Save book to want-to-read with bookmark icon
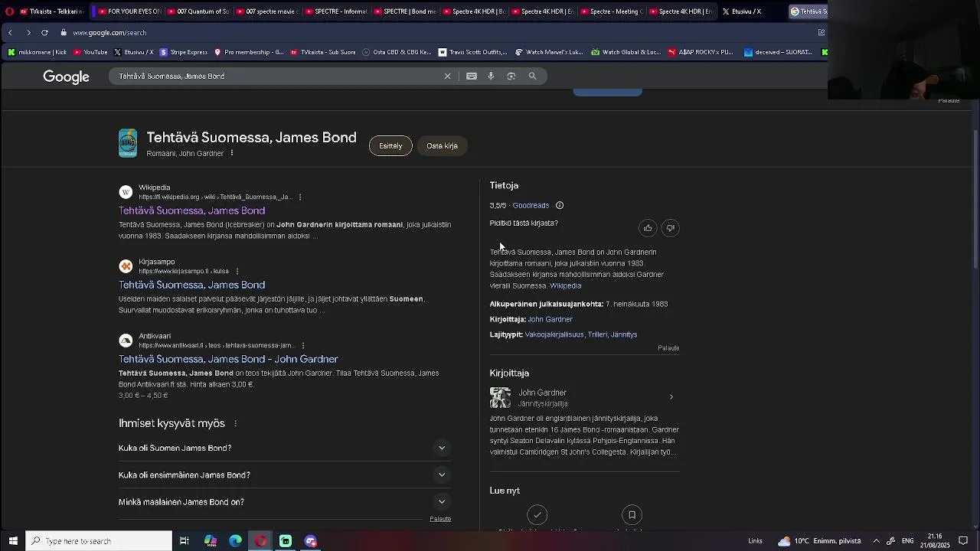 [632, 515]
